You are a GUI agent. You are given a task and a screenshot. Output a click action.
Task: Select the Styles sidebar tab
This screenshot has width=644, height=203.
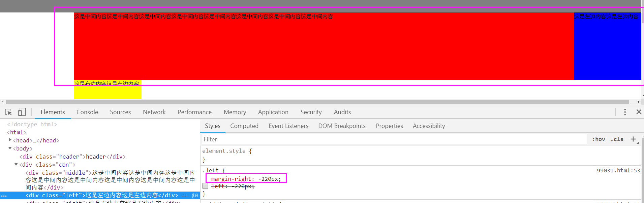coord(213,126)
